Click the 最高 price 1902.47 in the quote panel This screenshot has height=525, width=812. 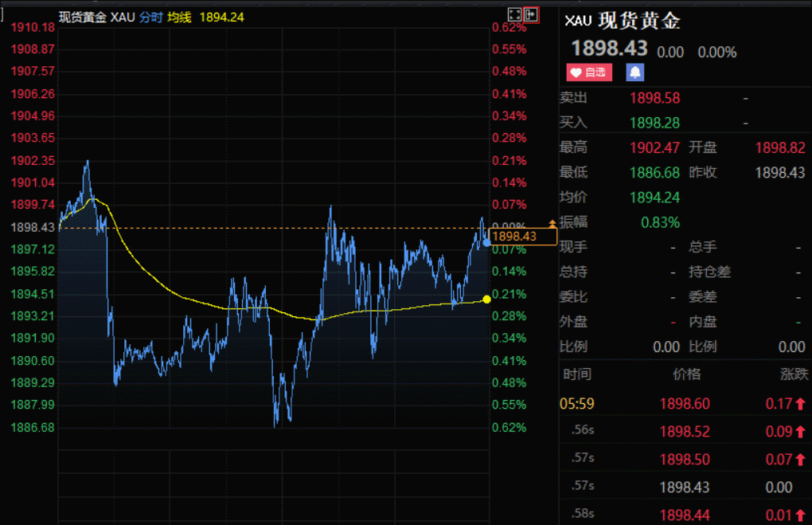coord(655,147)
